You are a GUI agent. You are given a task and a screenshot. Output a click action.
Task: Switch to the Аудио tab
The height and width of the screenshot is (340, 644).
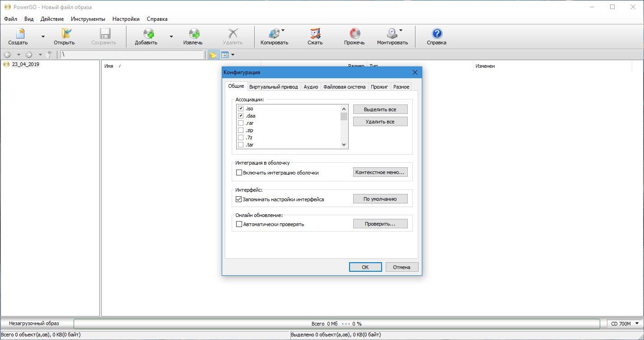pos(311,87)
